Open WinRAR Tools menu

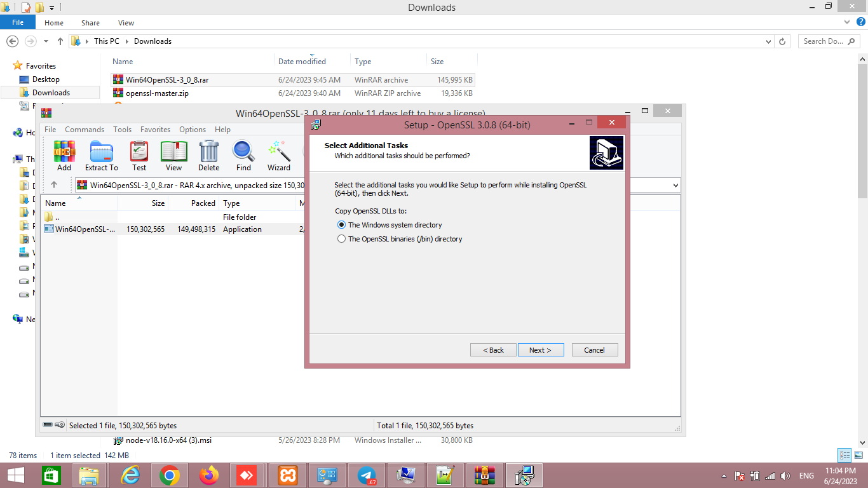pyautogui.click(x=123, y=129)
